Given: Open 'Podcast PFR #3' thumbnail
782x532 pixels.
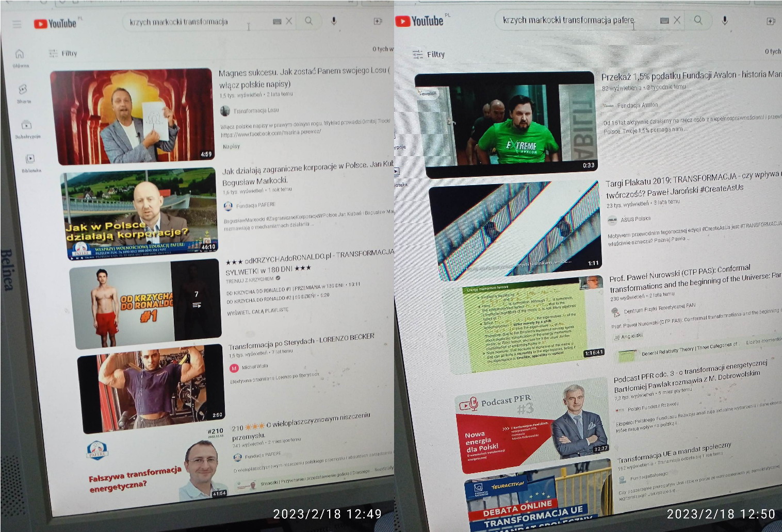Looking at the screenshot, I should (533, 426).
